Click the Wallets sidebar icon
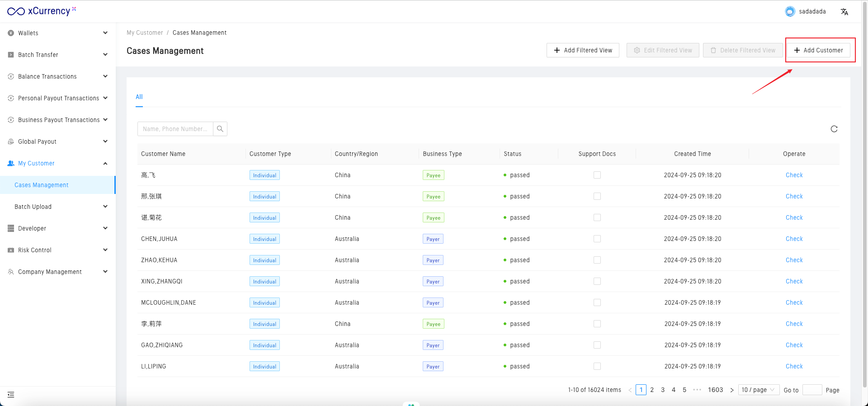Screen dimensions: 868x406 tap(11, 33)
